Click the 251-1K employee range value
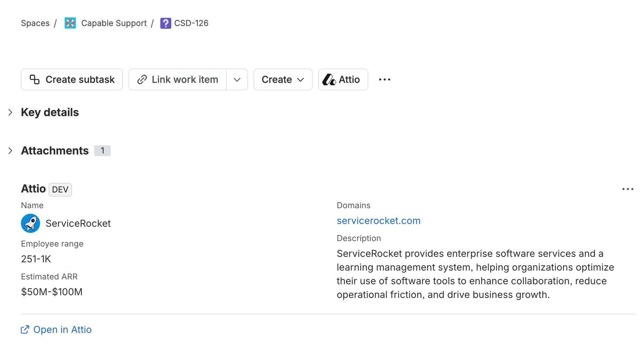 pyautogui.click(x=36, y=259)
